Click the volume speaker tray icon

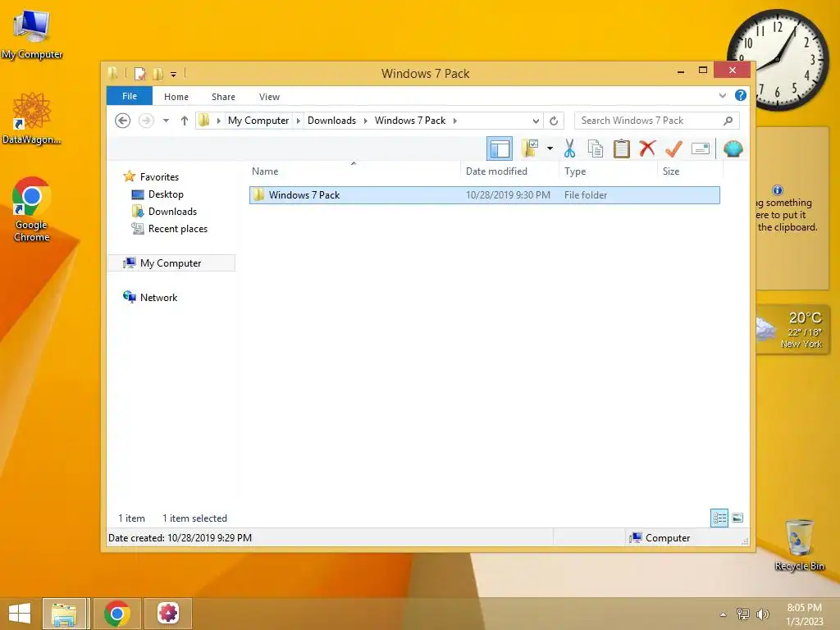[x=762, y=614]
